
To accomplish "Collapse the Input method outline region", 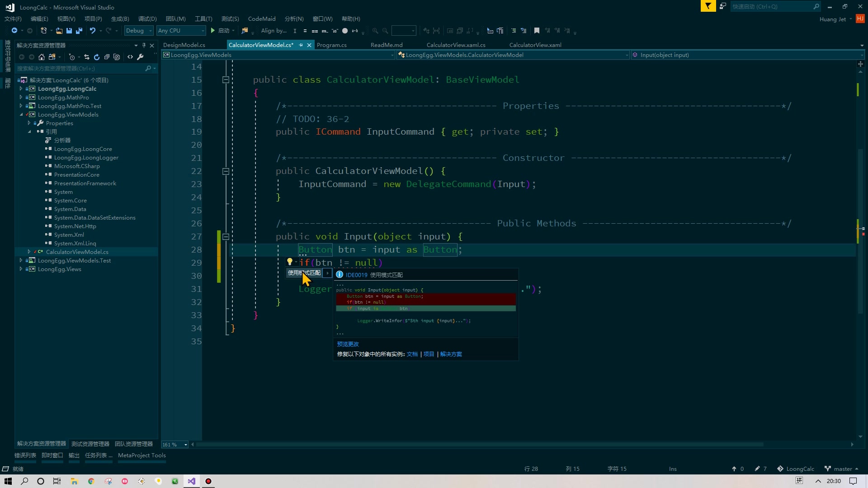I will (x=226, y=237).
